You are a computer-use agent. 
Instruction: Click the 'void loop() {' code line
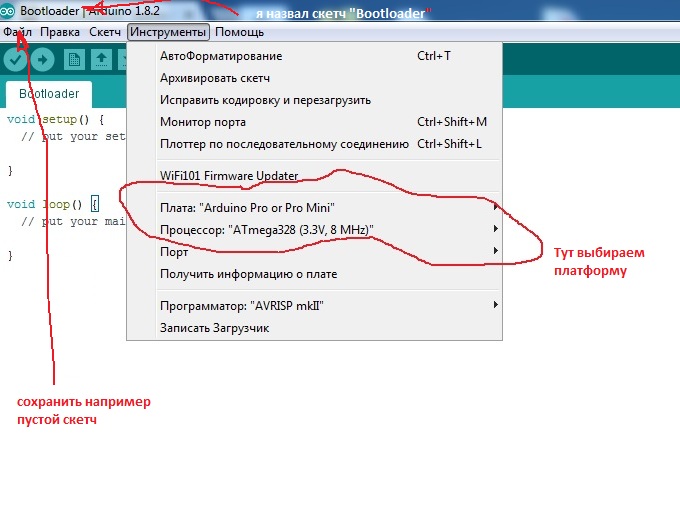53,204
